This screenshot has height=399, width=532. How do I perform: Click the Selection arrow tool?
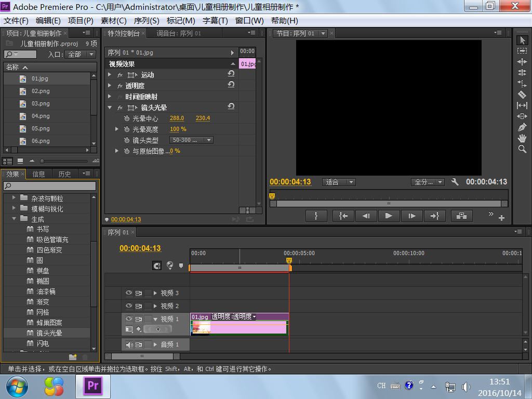pyautogui.click(x=522, y=41)
